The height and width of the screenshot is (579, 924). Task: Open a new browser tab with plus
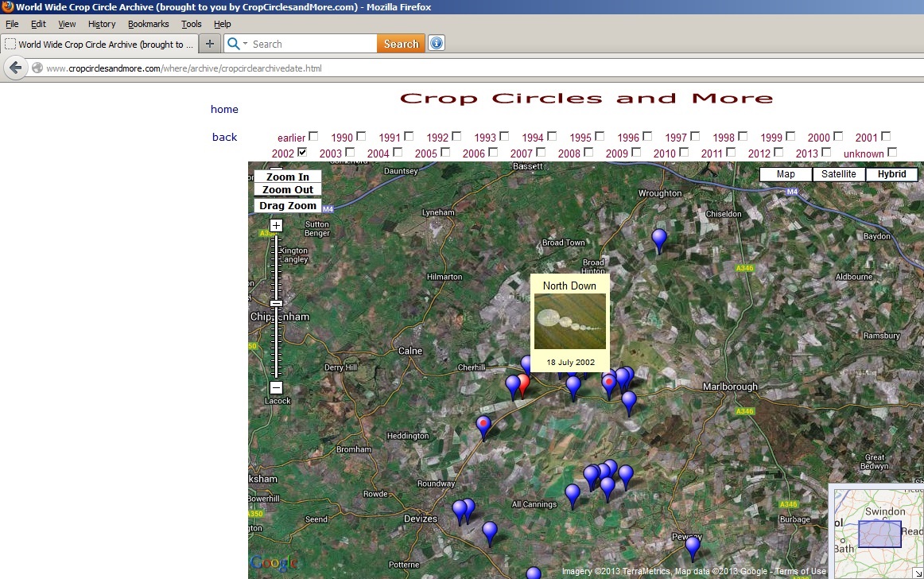click(209, 44)
